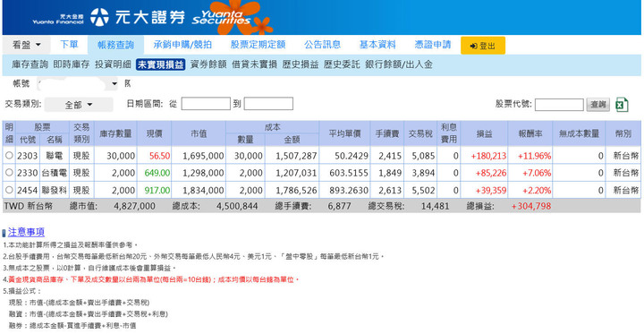The image size is (644, 334).
Task: Click stock name 聯發科 cell
Action: pos(55,190)
